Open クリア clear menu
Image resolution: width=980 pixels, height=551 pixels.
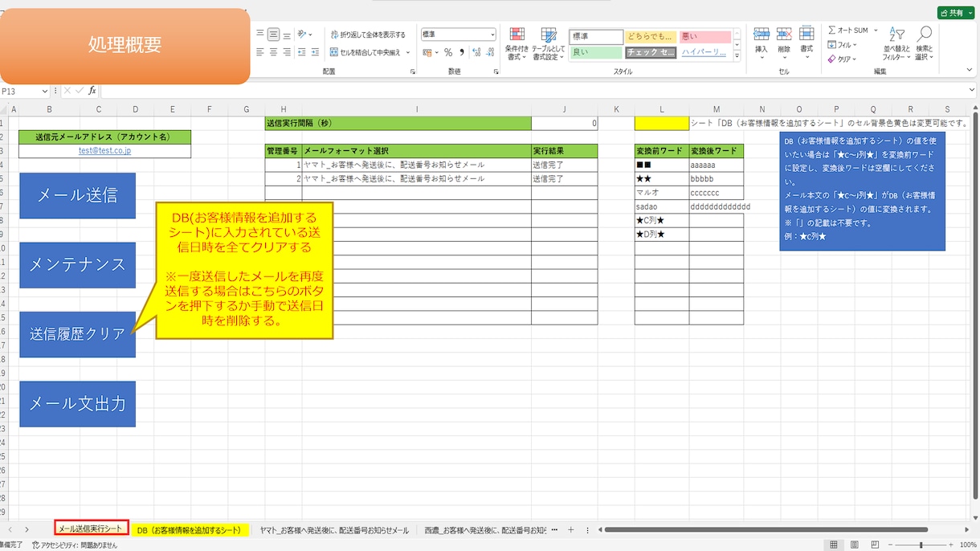(x=843, y=59)
